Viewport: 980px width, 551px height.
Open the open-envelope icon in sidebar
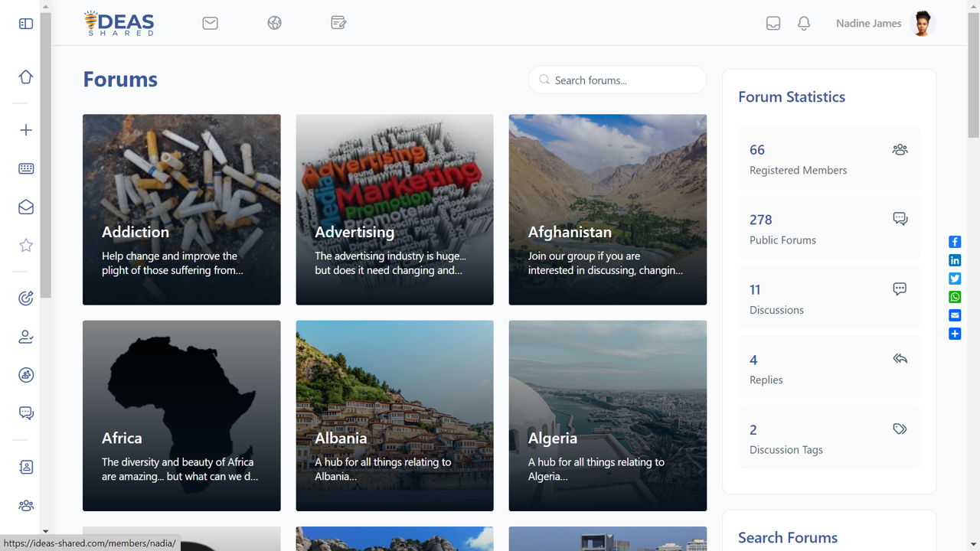coord(26,207)
